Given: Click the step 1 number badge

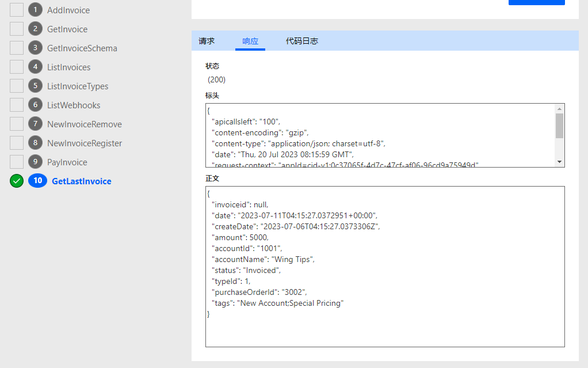Looking at the screenshot, I should click(x=35, y=10).
